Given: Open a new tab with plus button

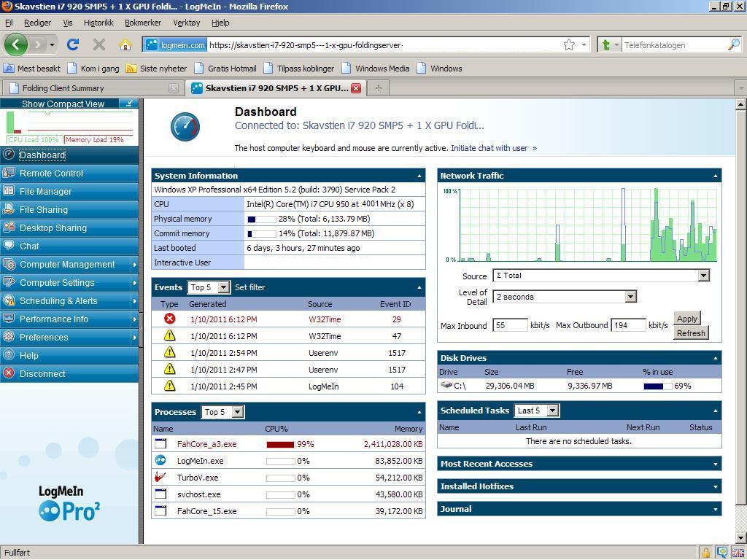Looking at the screenshot, I should click(x=379, y=88).
